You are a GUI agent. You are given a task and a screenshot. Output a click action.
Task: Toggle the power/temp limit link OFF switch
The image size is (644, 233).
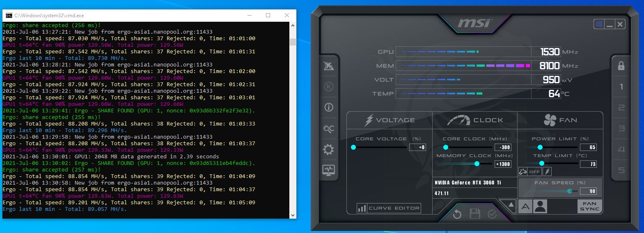530,172
